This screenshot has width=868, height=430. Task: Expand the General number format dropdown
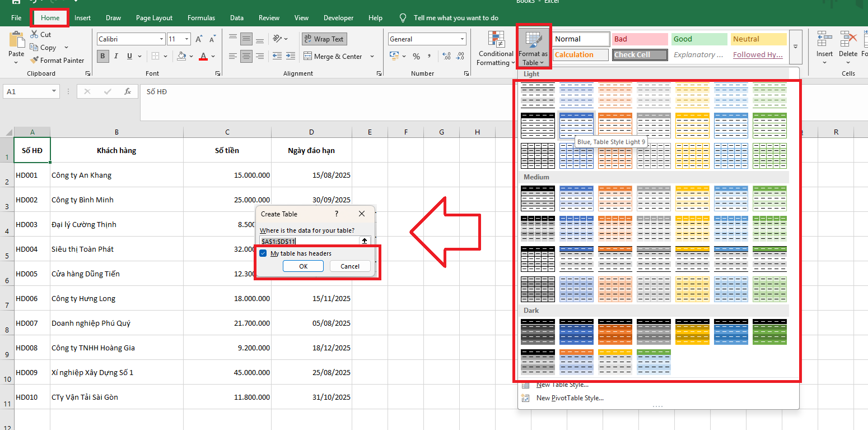pyautogui.click(x=462, y=39)
